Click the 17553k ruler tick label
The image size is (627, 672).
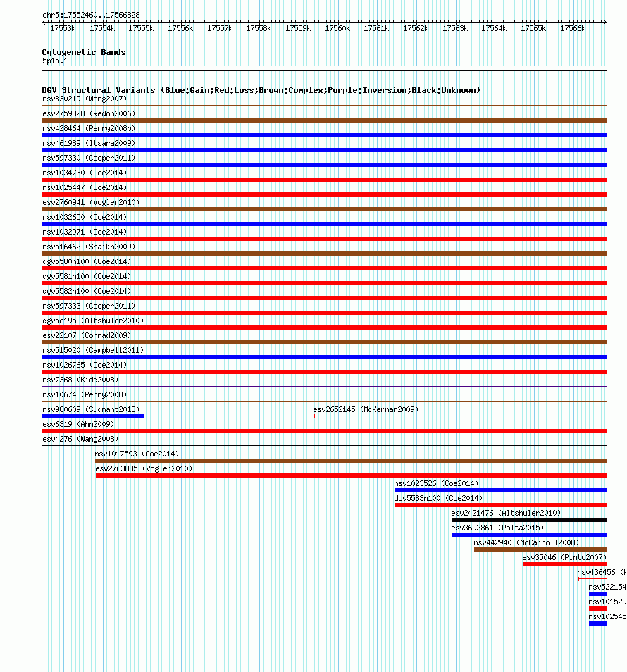(x=63, y=28)
